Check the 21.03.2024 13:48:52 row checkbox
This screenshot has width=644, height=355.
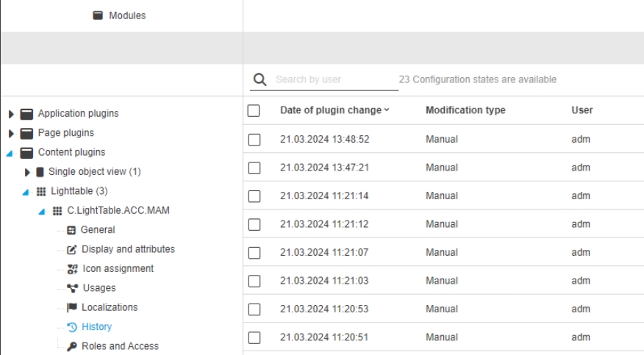coord(254,139)
